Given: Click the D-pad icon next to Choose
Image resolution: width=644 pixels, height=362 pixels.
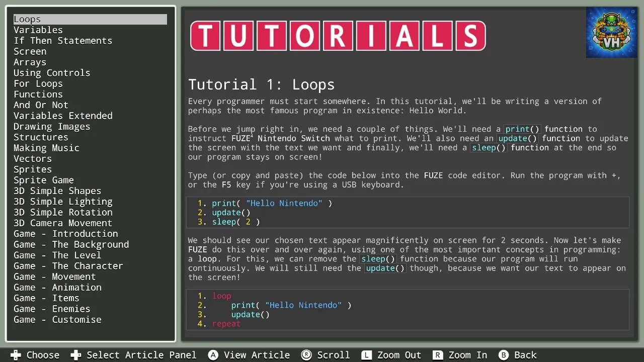Looking at the screenshot, I should click(16, 355).
